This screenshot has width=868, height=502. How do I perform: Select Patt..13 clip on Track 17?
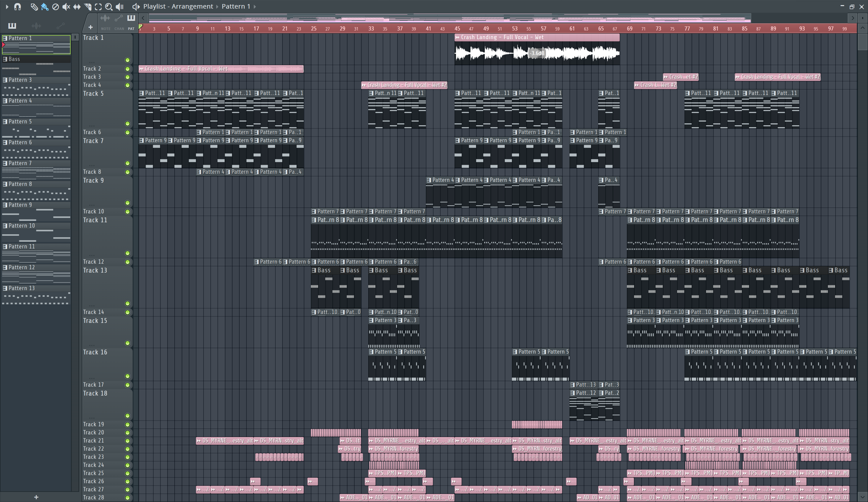click(583, 385)
